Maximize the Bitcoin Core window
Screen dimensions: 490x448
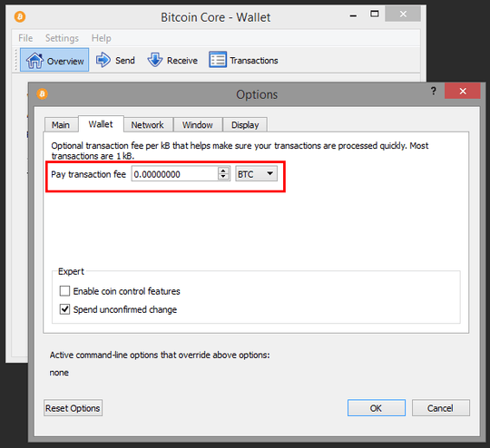click(375, 15)
